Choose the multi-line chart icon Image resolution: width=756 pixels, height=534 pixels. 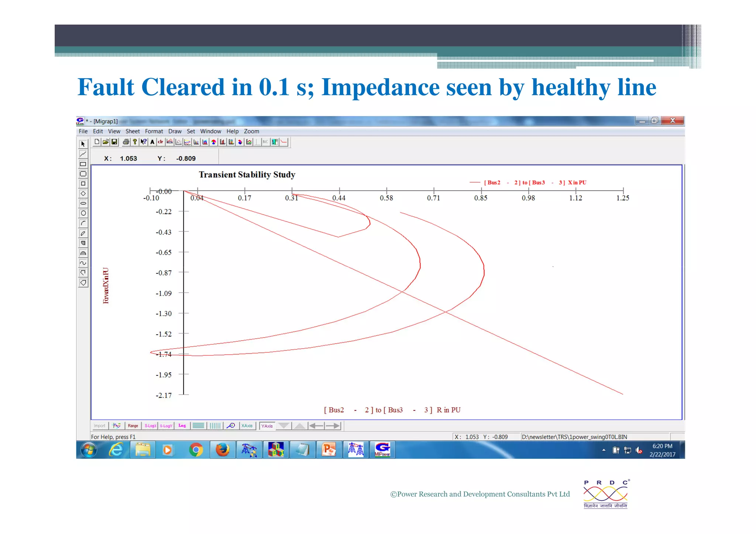point(188,142)
